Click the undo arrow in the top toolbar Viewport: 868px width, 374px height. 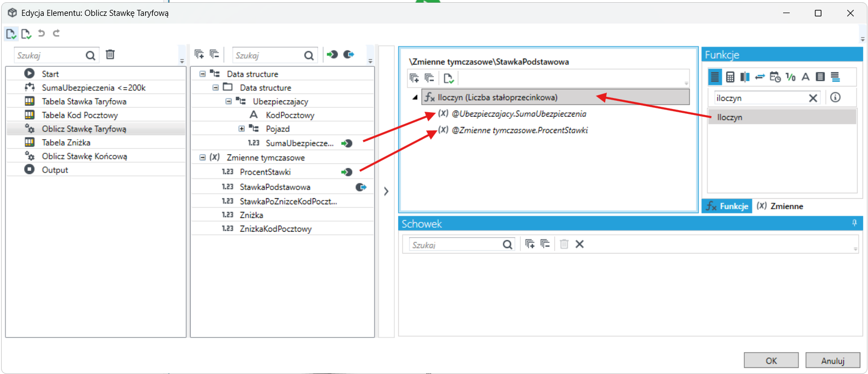[41, 33]
